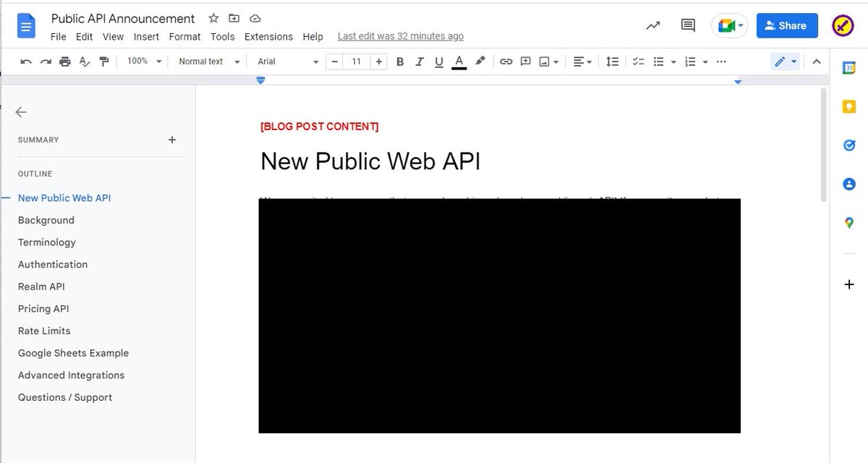This screenshot has height=463, width=868.
Task: Toggle Italic formatting
Action: (420, 61)
